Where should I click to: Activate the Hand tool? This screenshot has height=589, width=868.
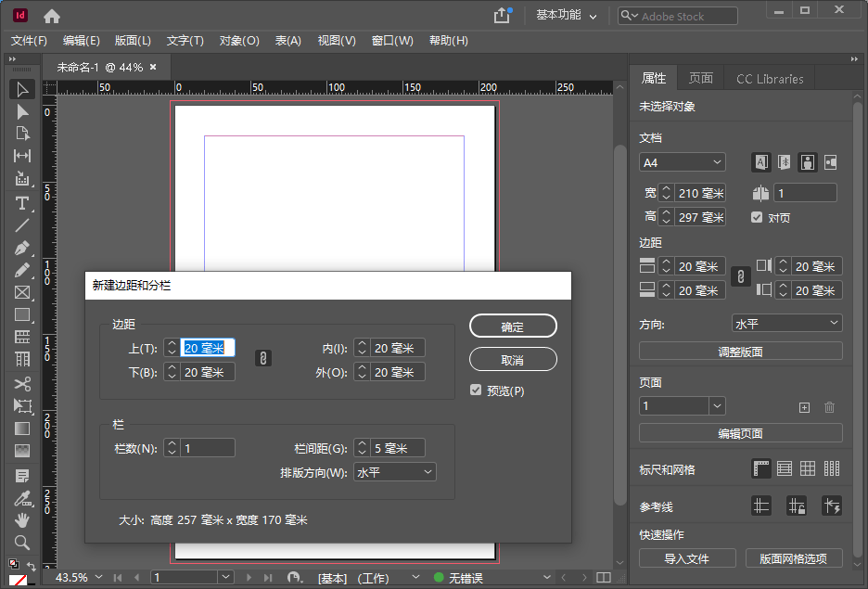(22, 520)
